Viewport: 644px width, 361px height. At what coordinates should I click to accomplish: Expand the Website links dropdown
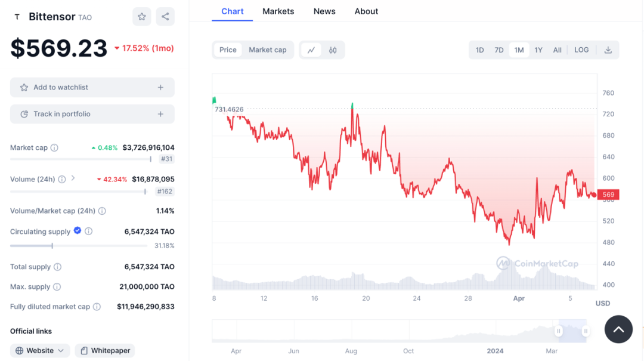(40, 351)
